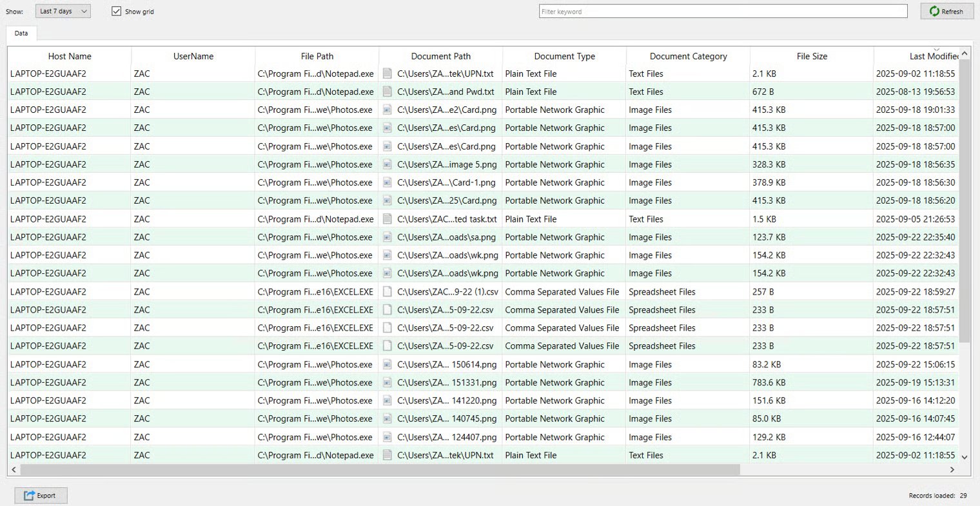Open the Last 7 days dropdown
The width and height of the screenshot is (980, 506).
click(63, 11)
